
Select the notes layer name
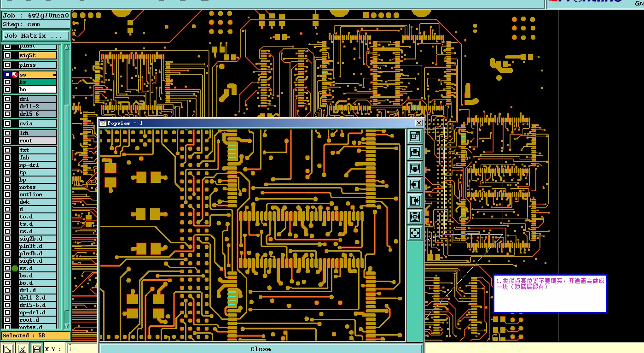point(38,187)
